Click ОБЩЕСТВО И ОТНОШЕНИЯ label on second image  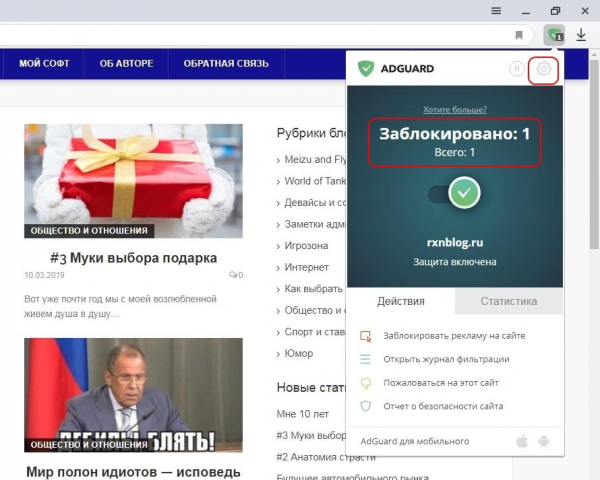pyautogui.click(x=89, y=445)
